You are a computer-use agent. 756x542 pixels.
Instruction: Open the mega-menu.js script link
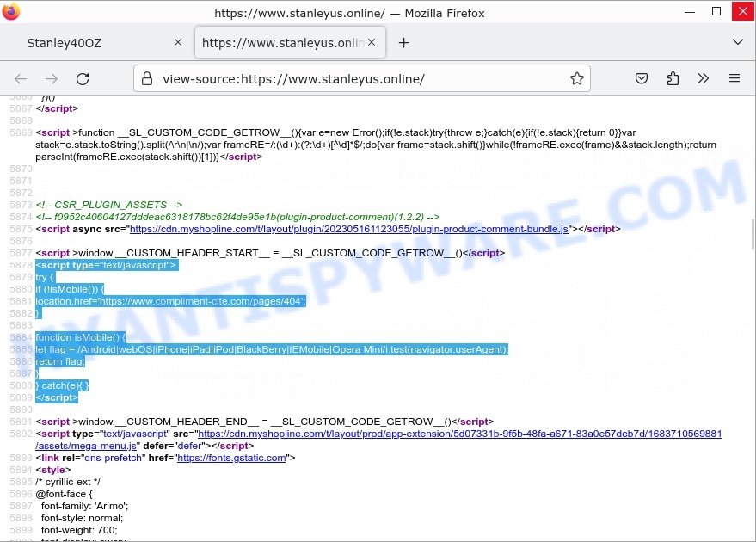(x=378, y=440)
